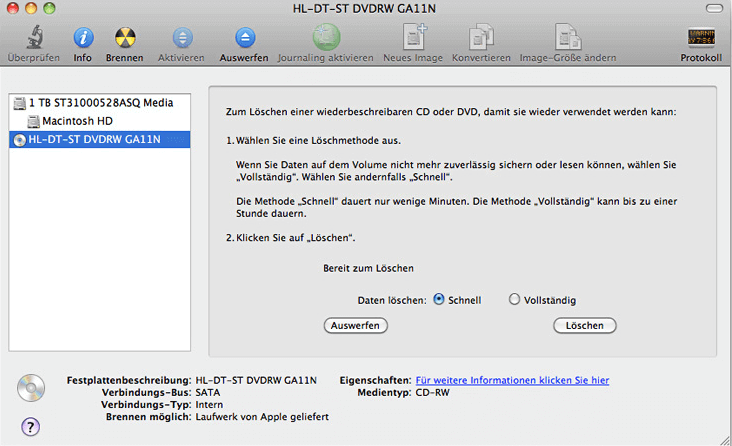The image size is (732, 446).
Task: Select 1 TB ST31000528ASQ Media disk
Action: [x=99, y=103]
